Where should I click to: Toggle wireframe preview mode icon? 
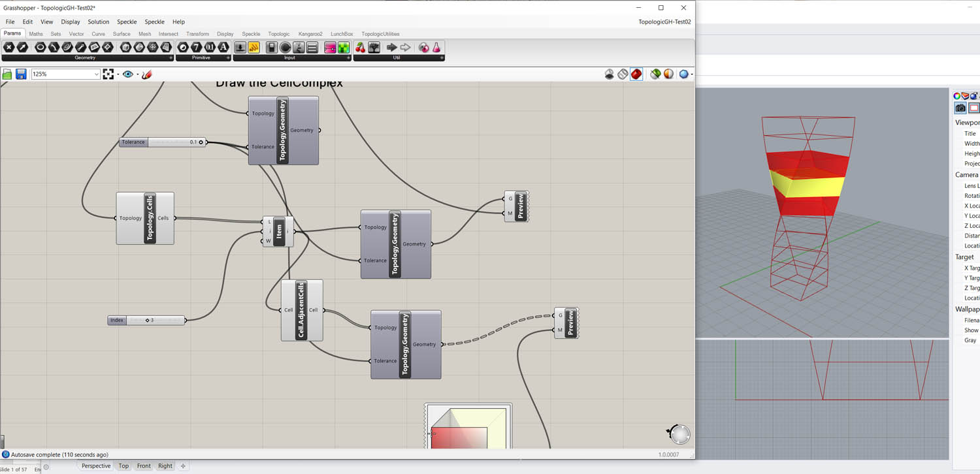(623, 74)
